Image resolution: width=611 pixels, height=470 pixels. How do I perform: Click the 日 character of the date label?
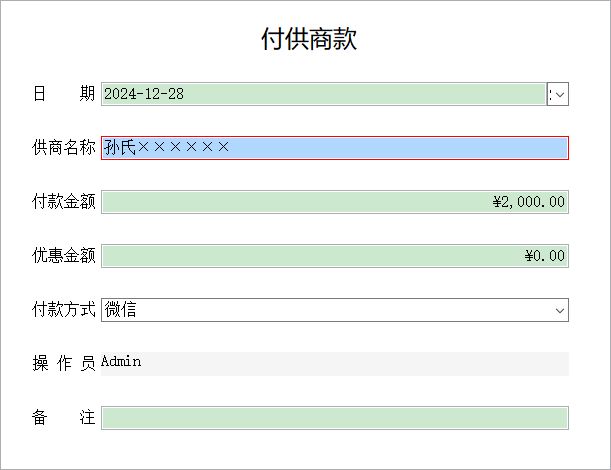39,94
